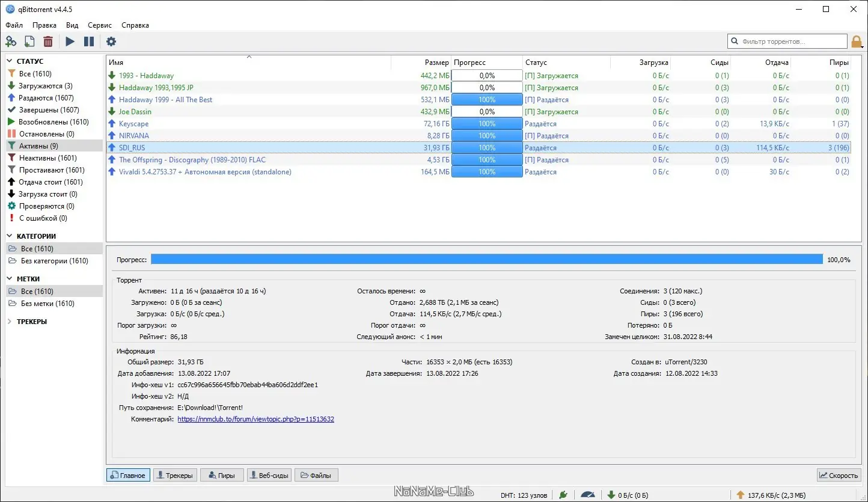Select the Проверяются (0) filter
868x502 pixels.
54,206
